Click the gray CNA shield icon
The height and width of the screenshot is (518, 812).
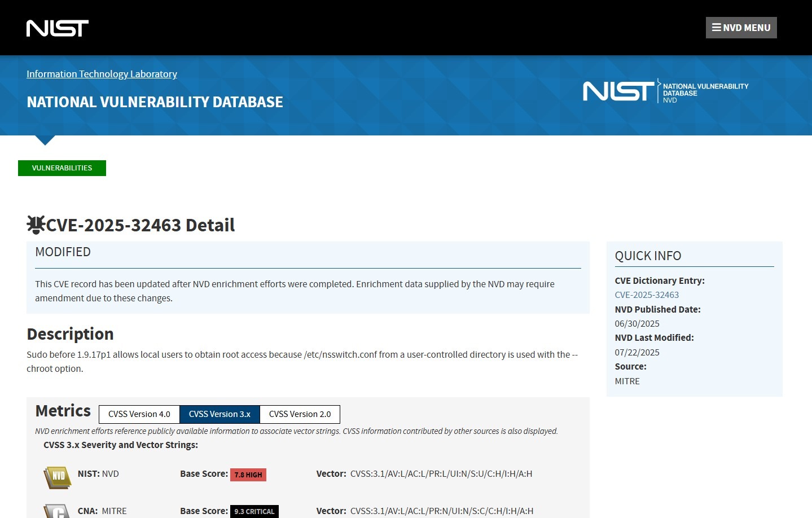coord(57,511)
